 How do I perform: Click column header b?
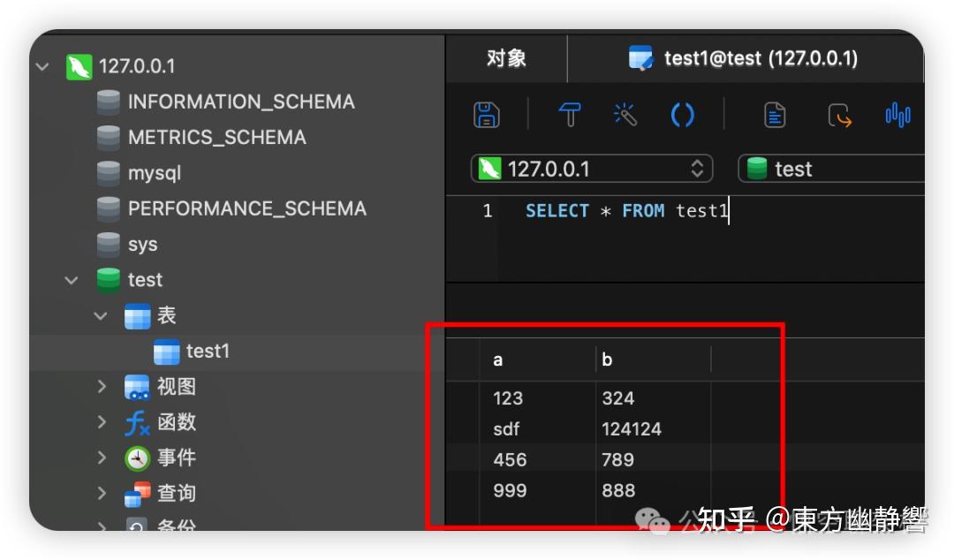654,359
